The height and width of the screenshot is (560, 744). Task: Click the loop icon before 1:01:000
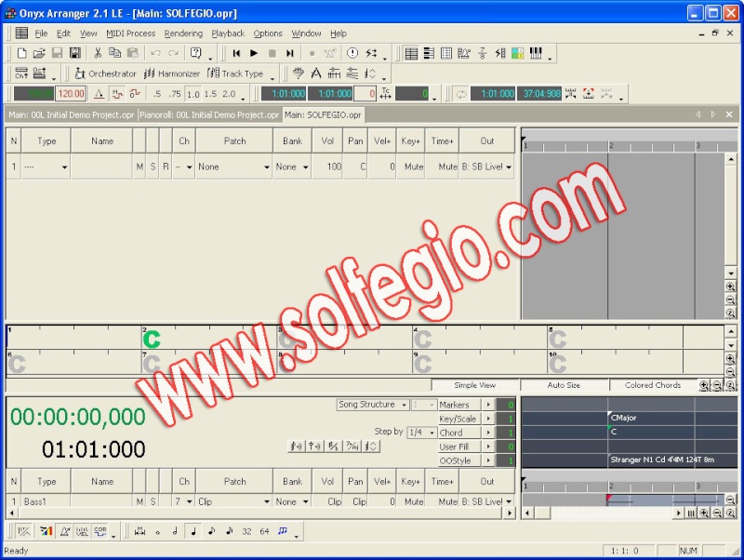click(x=460, y=94)
